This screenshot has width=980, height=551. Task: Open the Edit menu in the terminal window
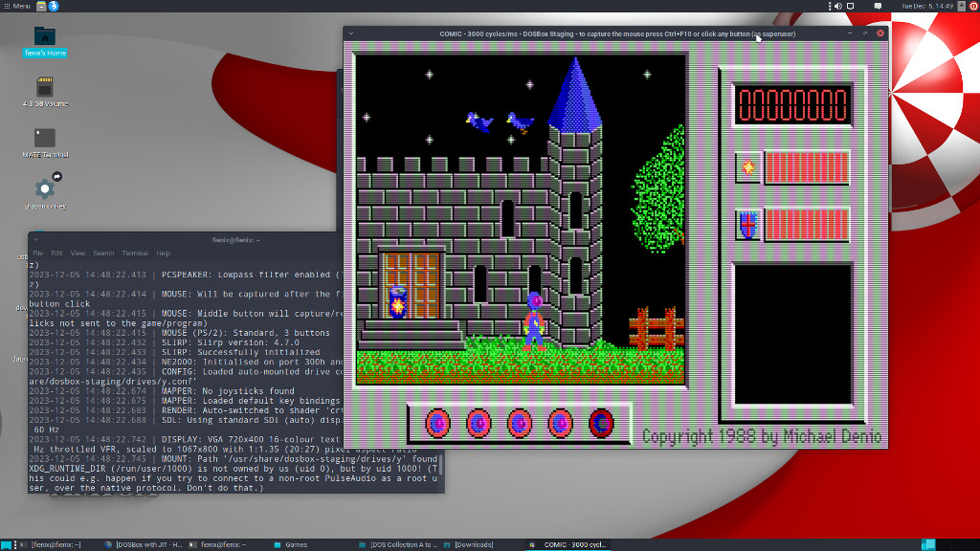pyautogui.click(x=56, y=253)
